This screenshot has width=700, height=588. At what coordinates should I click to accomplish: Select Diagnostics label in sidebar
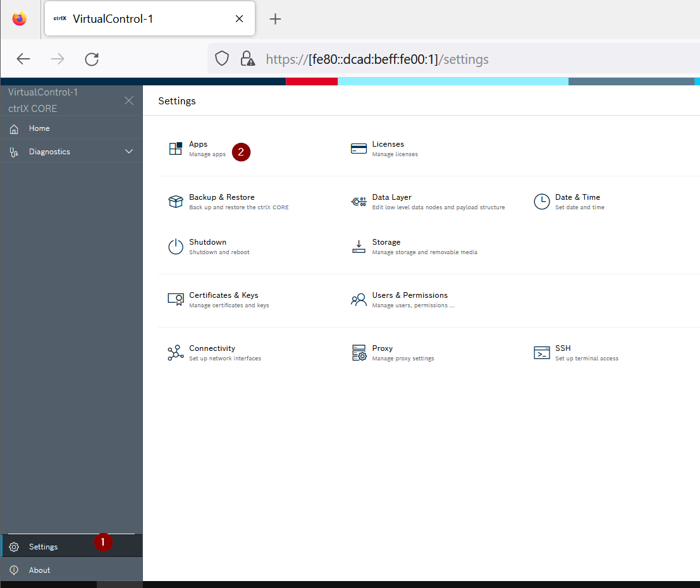(x=49, y=152)
